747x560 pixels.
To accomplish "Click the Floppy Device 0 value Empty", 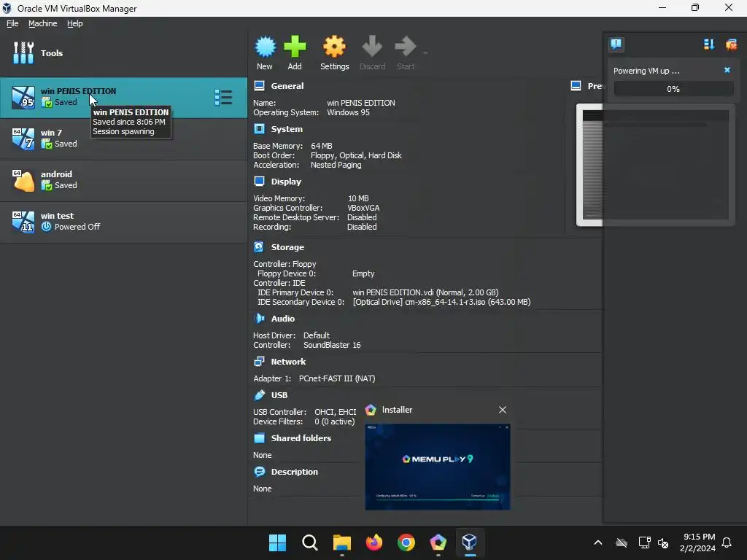I will 363,273.
